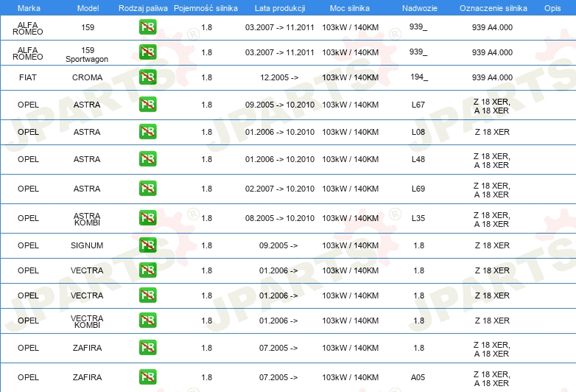576x392 pixels.
Task: Select the SIGNUM model cell
Action: click(x=87, y=245)
